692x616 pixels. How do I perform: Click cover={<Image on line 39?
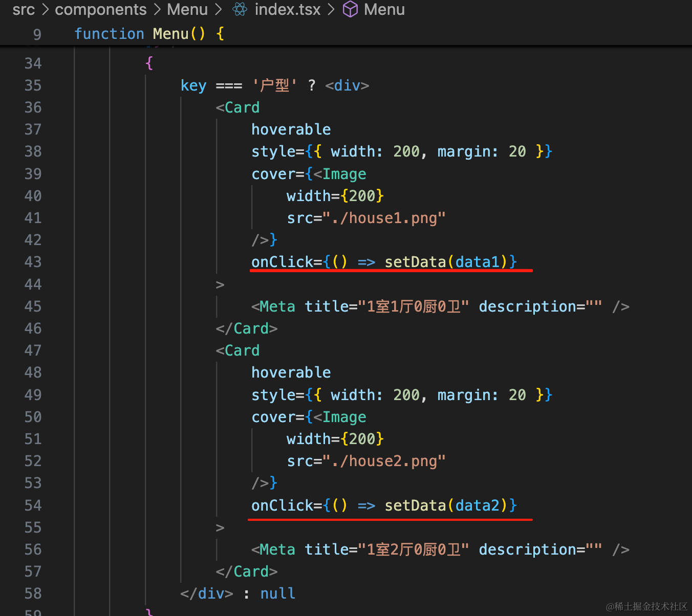pos(309,174)
